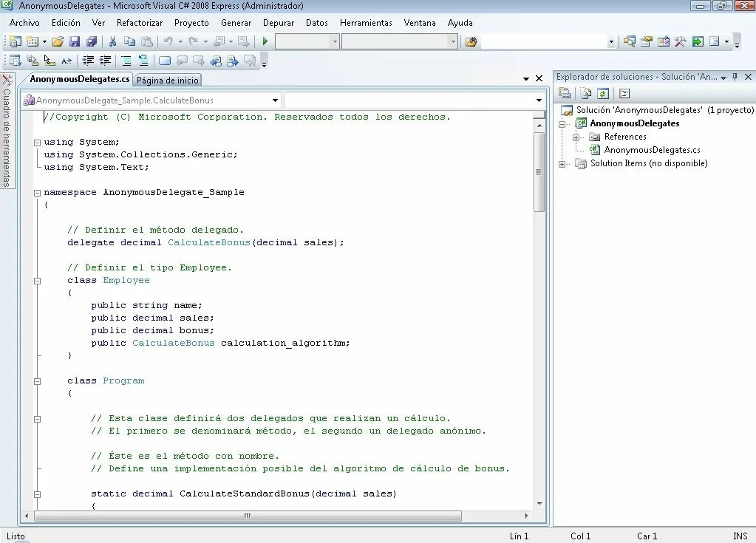Click the Uncomment selected lines icon

(143, 61)
